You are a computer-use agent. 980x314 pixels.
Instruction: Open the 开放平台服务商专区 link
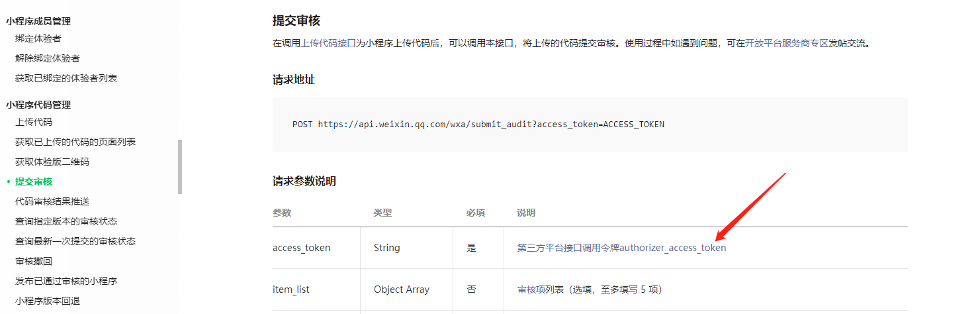pyautogui.click(x=787, y=44)
